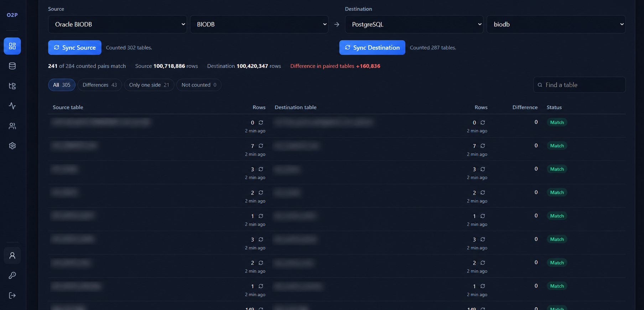Screen dimensions: 644x310
Task: Click the 'Counted 287 tables.' text
Action: pyautogui.click(x=433, y=48)
